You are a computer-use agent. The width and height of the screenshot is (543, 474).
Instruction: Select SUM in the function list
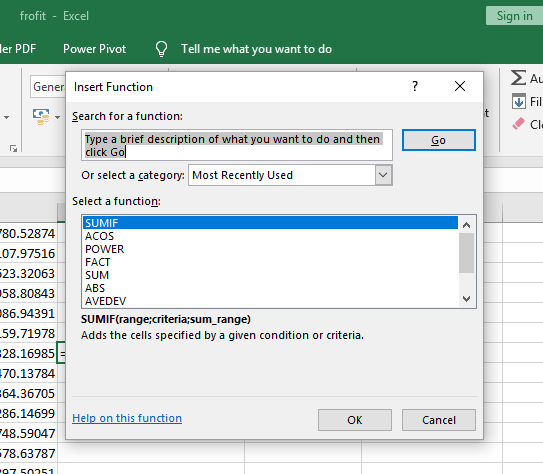(x=270, y=275)
